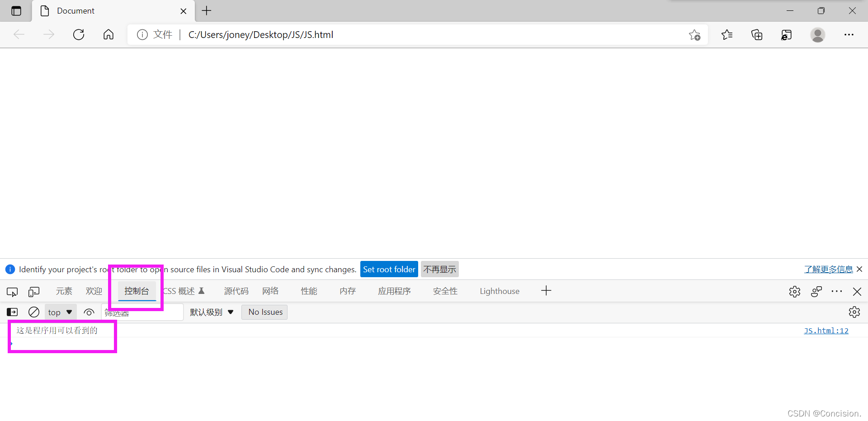
Task: Open the top context dropdown
Action: click(x=60, y=312)
